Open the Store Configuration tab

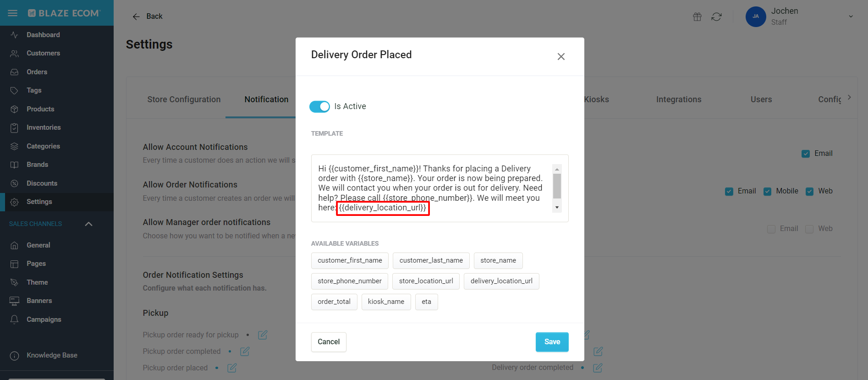point(184,99)
